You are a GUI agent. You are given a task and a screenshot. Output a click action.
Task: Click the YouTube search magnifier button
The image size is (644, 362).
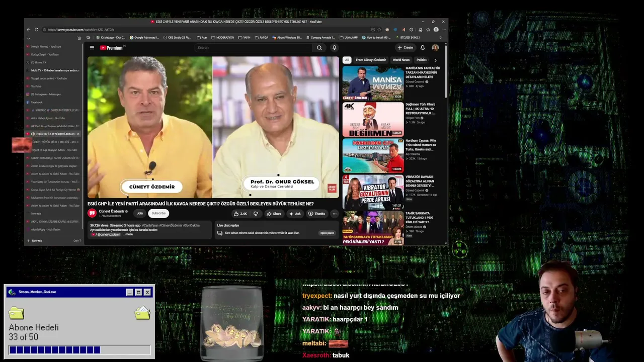pyautogui.click(x=319, y=48)
